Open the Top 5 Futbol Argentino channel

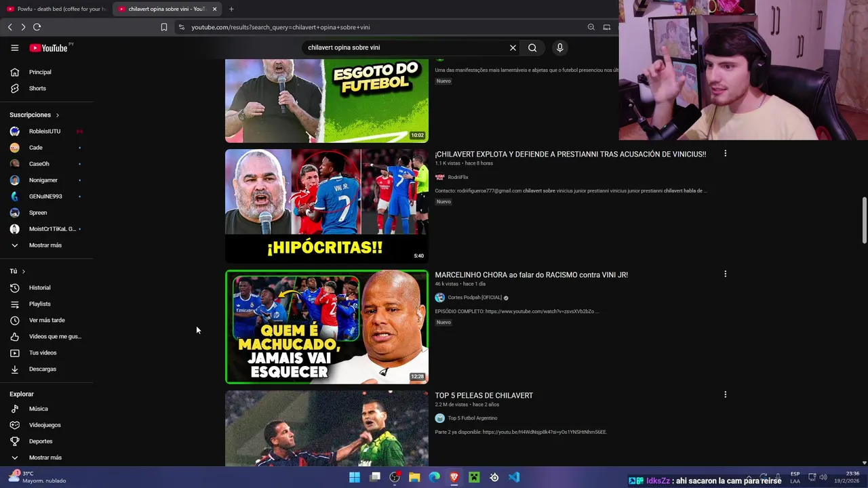(x=472, y=418)
